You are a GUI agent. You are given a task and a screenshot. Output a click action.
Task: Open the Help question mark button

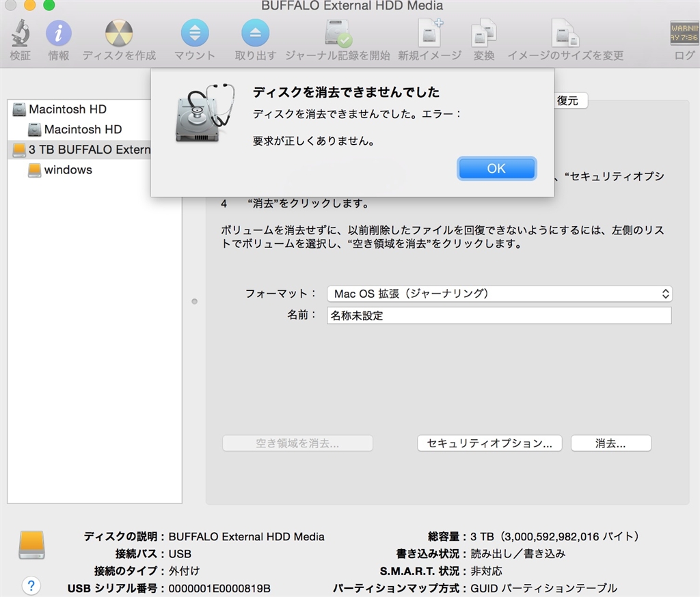tap(31, 585)
